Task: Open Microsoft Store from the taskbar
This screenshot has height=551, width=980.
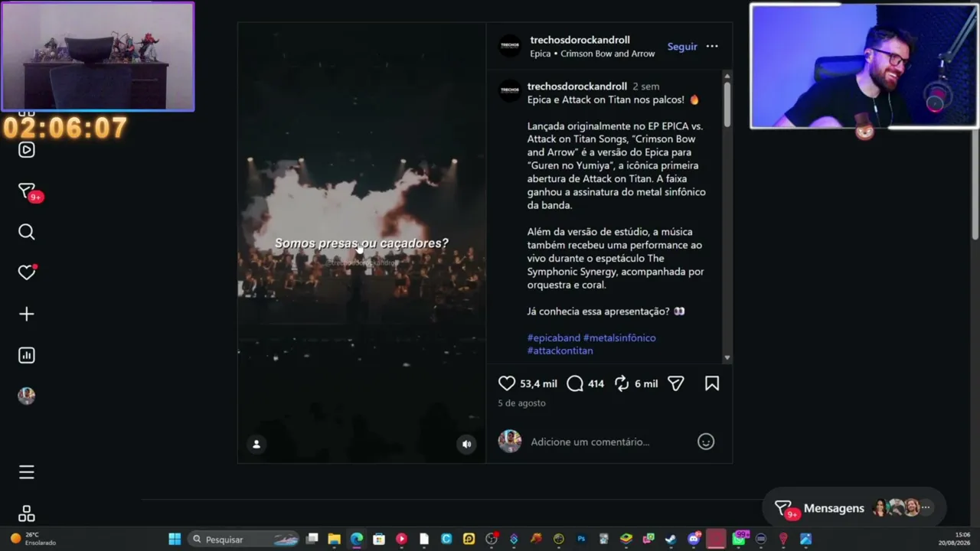Action: pos(379,539)
